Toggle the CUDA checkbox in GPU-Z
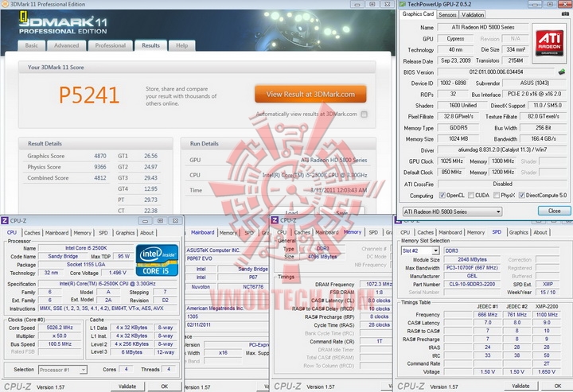Screen dimensions: 573x392 471,196
